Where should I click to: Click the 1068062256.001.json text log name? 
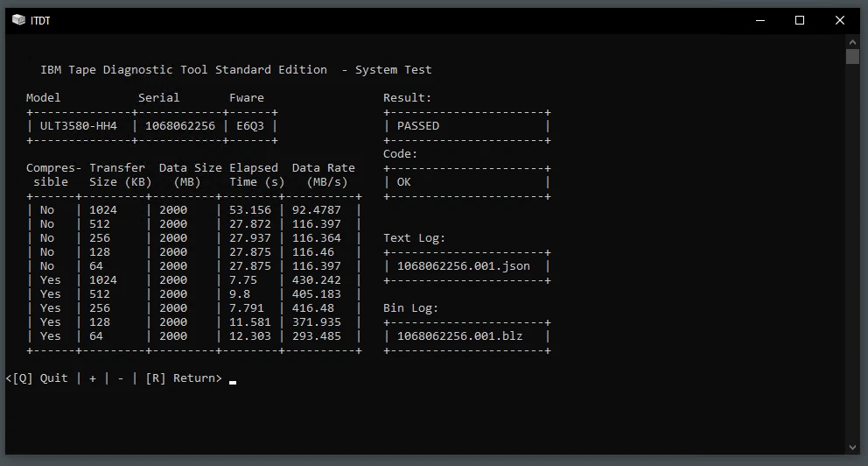(464, 266)
